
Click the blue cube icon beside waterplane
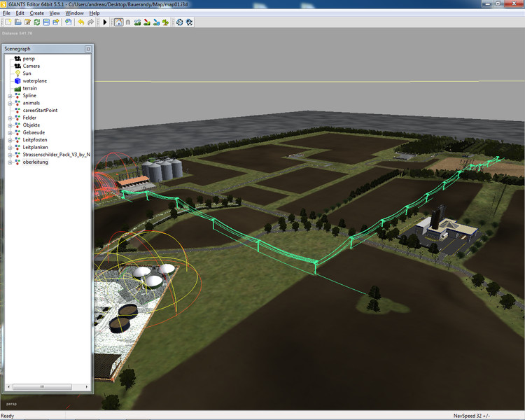tap(17, 80)
